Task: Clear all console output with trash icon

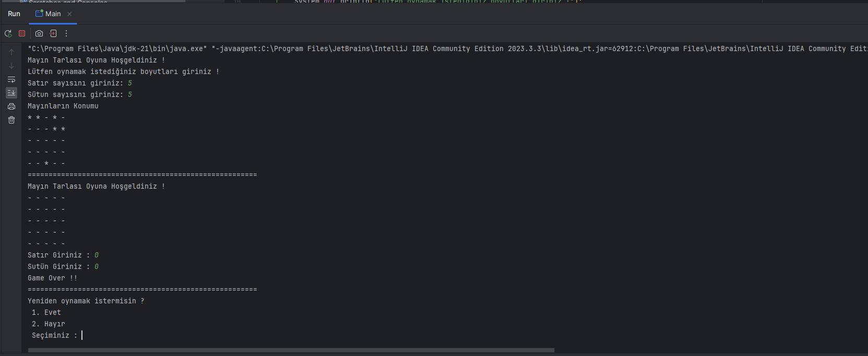Action: [11, 120]
